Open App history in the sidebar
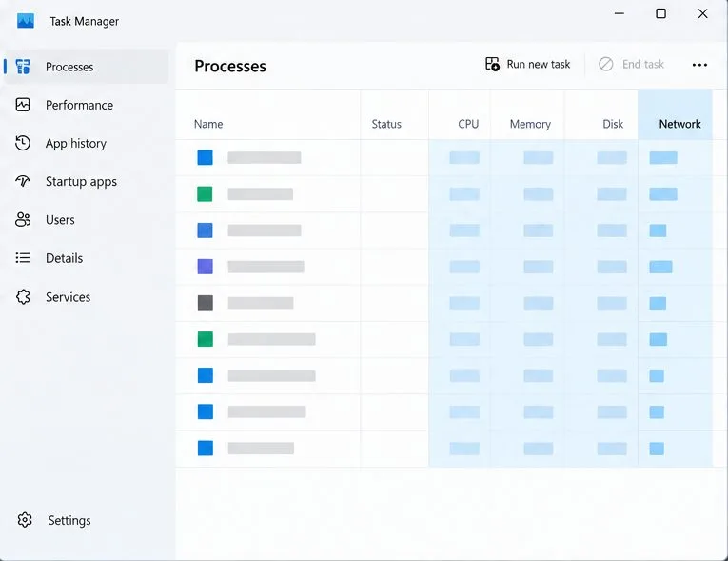Viewport: 728px width, 561px height. [x=87, y=143]
